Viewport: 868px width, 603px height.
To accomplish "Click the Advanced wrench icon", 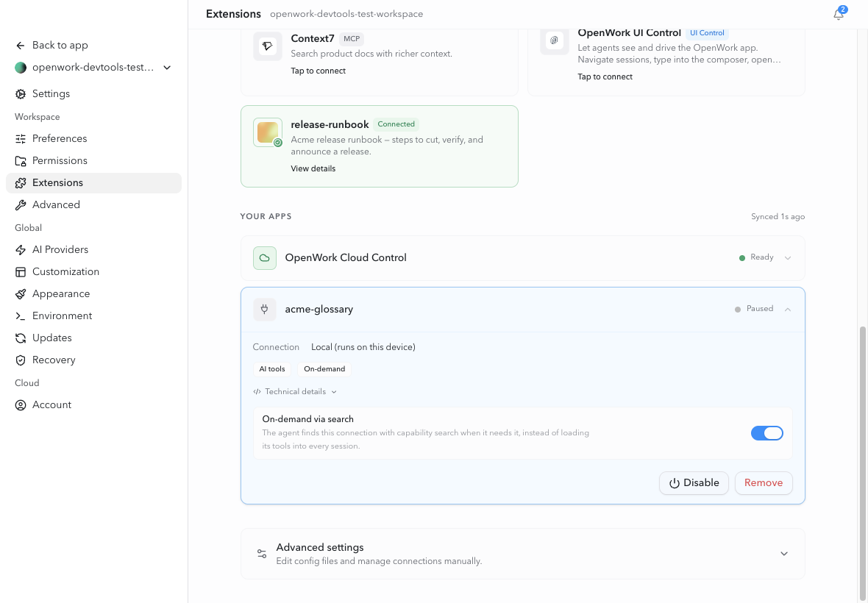I will [x=21, y=205].
